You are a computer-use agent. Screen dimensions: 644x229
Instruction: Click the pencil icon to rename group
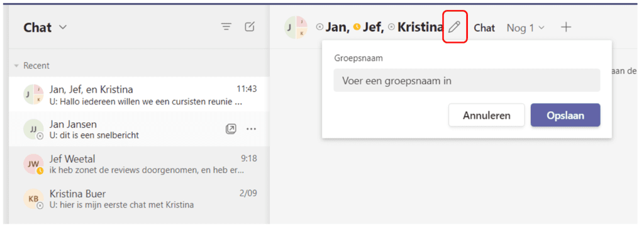(x=454, y=28)
